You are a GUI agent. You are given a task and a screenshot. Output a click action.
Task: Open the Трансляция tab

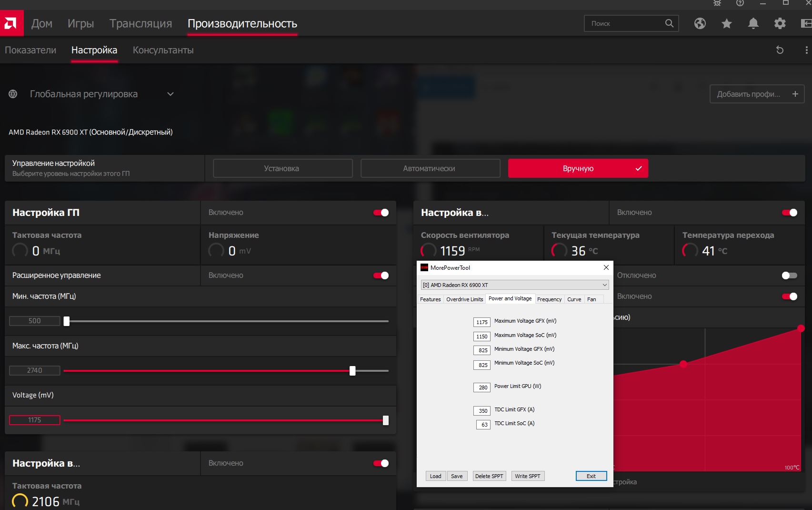(x=140, y=23)
